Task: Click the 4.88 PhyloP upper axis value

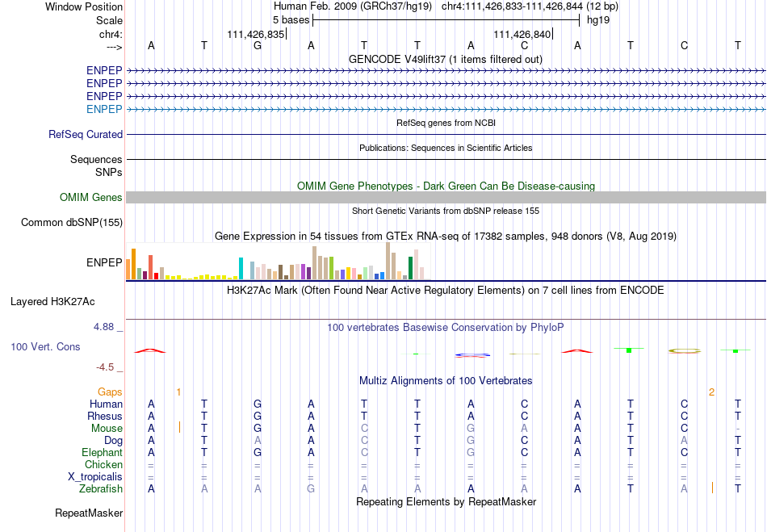Action: click(103, 327)
